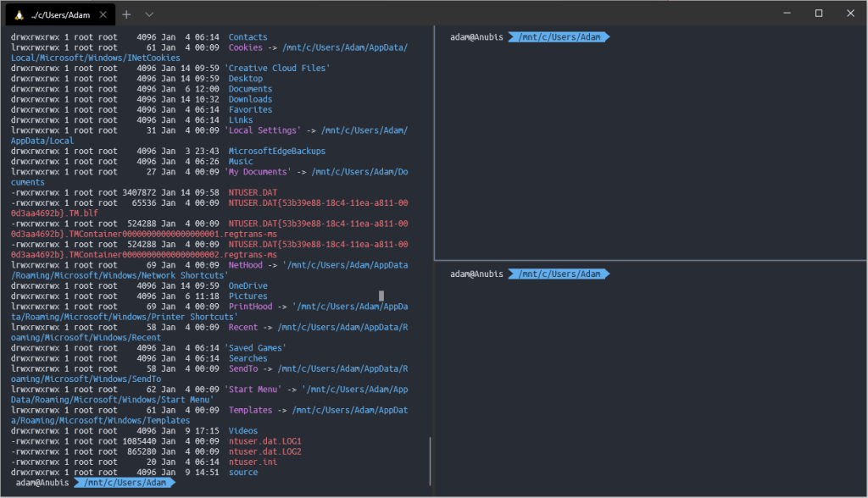Viewport: 868px width, 498px height.
Task: Click the ntuser.ini file name
Action: [253, 462]
